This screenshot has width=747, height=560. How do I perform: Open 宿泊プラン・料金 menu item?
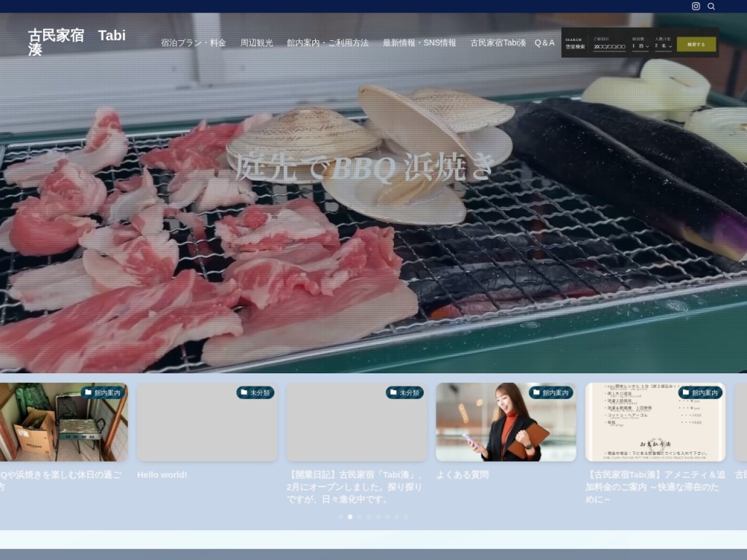click(x=193, y=43)
